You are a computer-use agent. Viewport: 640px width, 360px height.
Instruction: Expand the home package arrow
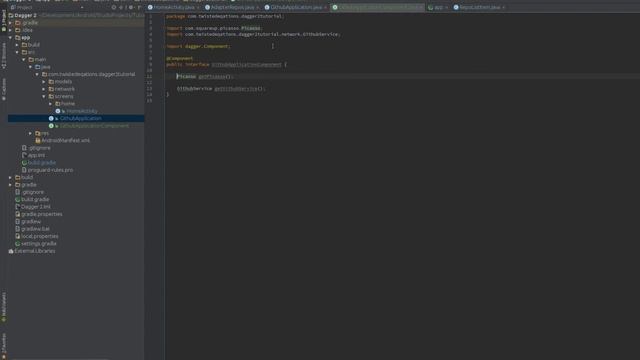click(x=50, y=104)
